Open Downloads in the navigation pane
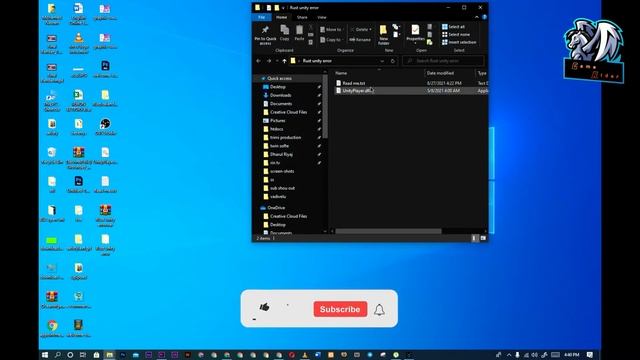This screenshot has height=360, width=640. point(280,95)
